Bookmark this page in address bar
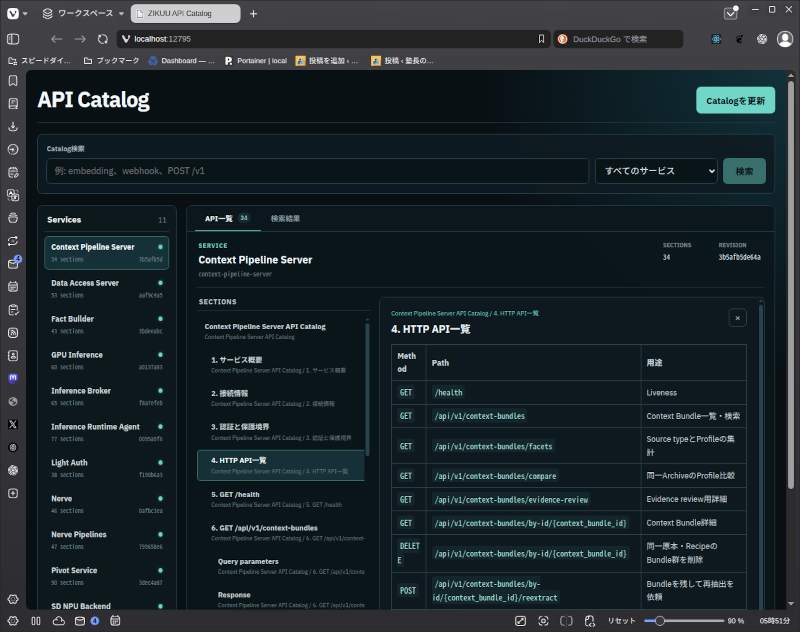Screen dimensions: 800x632 (x=541, y=39)
